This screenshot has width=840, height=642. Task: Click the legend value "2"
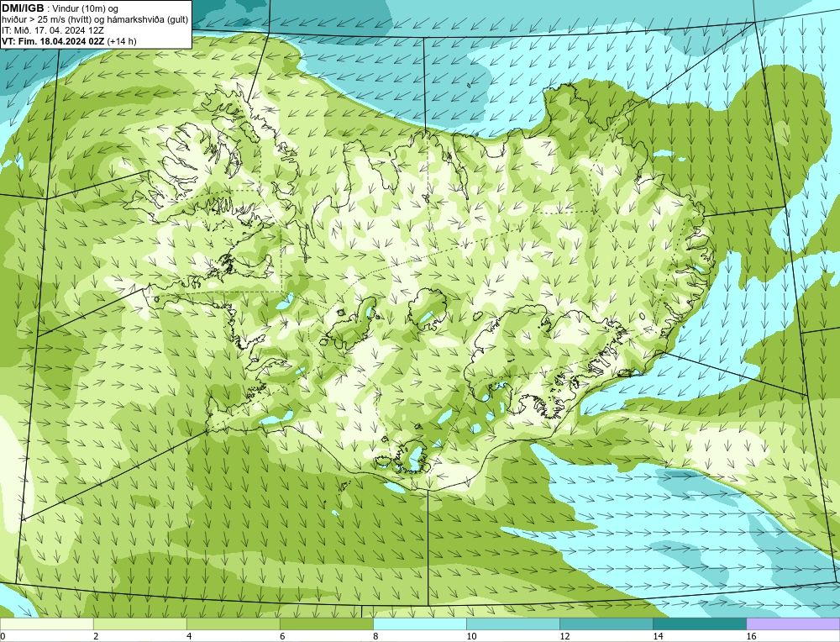point(96,636)
